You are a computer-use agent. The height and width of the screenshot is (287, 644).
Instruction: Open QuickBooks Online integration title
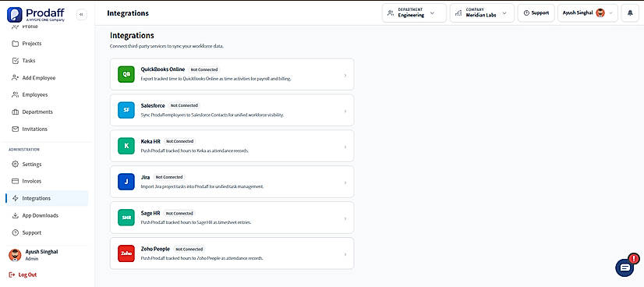coord(163,69)
